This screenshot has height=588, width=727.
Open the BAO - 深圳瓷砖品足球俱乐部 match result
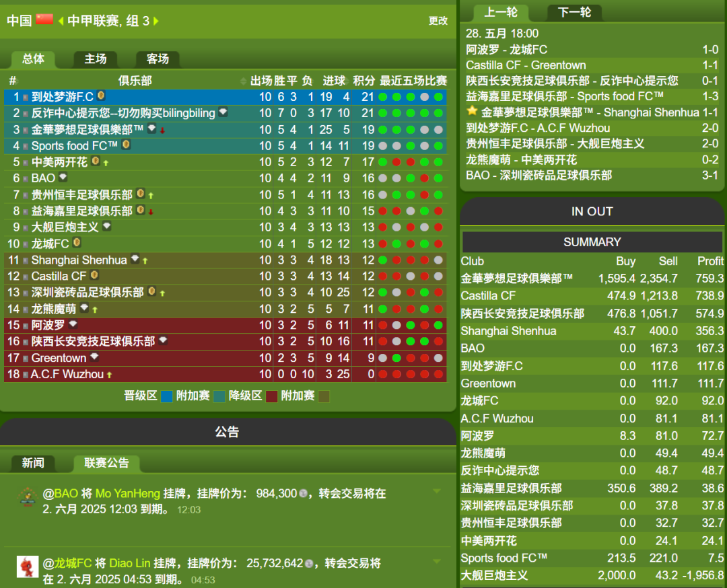pos(592,175)
